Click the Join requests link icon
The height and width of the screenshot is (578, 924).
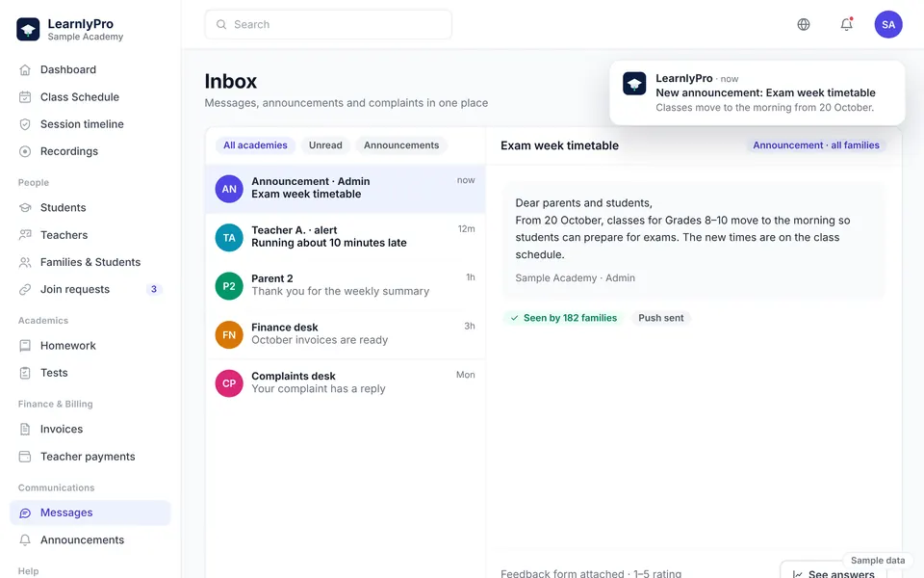coord(25,289)
